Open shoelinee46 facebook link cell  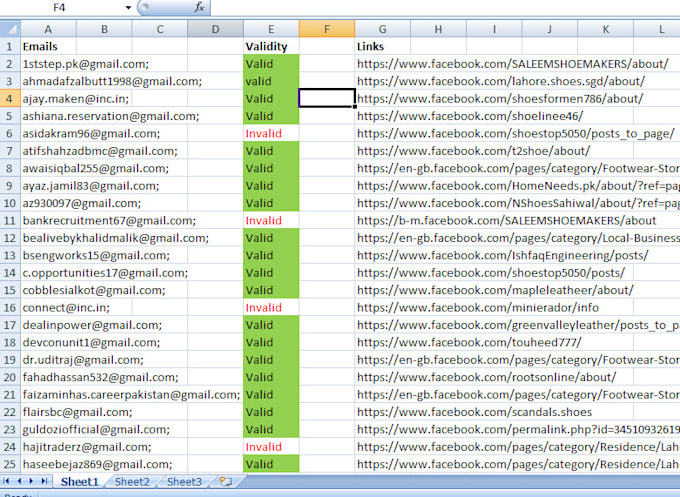[470, 116]
